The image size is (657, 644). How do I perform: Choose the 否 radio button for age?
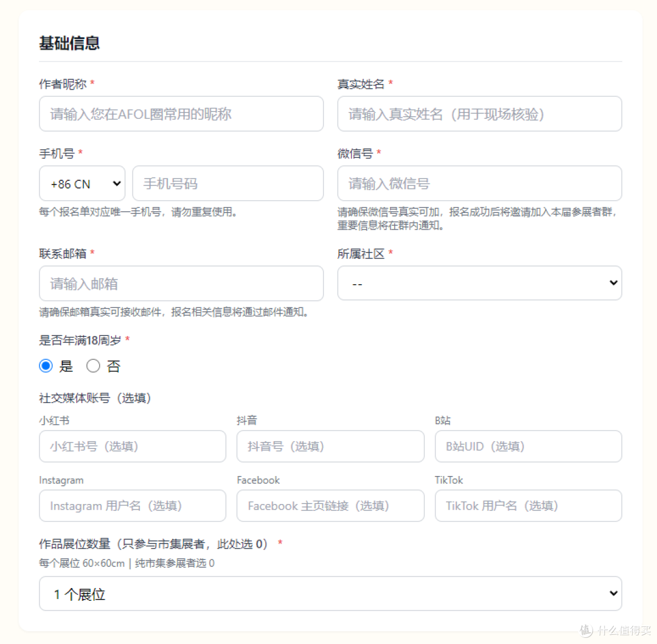93,366
